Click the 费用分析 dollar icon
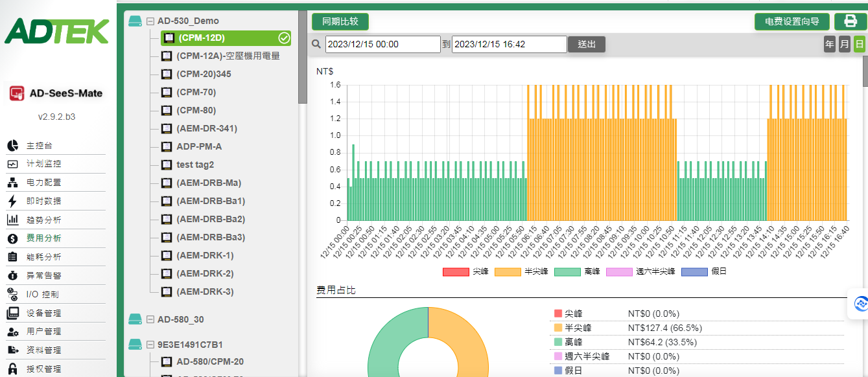868x377 pixels. 12,238
